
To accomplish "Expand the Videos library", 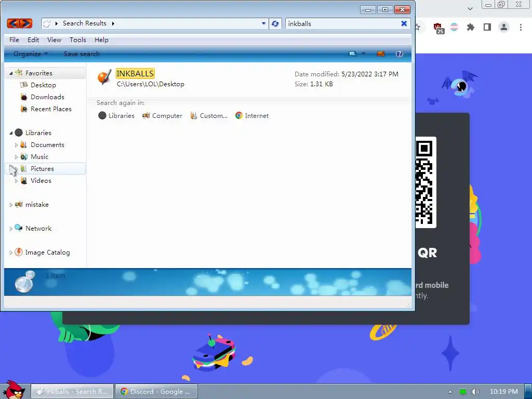I will [x=16, y=181].
